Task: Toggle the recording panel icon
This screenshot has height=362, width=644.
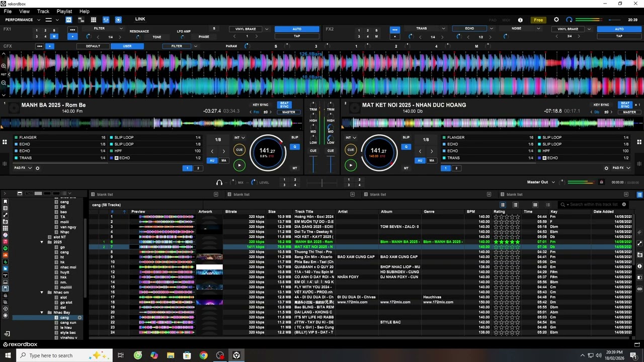Action: pos(118,20)
